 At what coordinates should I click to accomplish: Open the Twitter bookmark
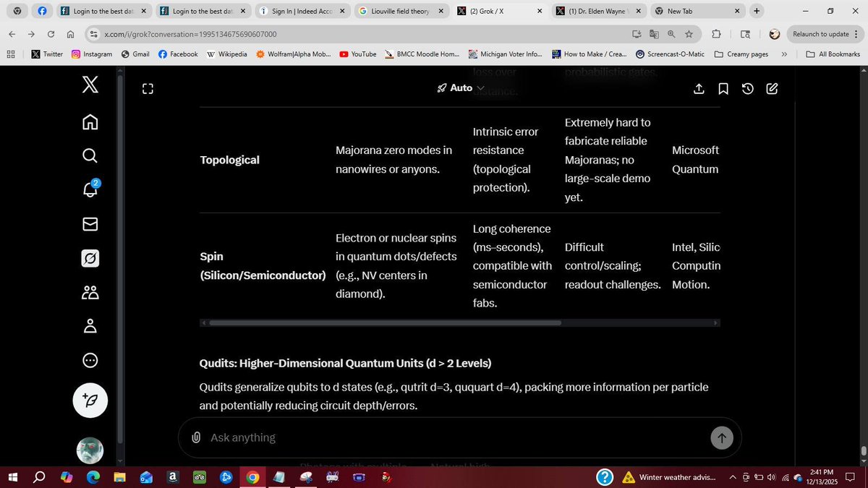tap(47, 54)
